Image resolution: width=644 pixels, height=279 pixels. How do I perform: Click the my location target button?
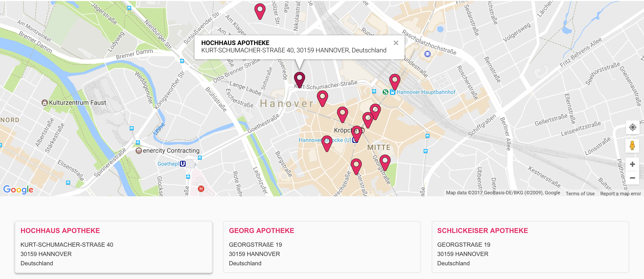[633, 127]
